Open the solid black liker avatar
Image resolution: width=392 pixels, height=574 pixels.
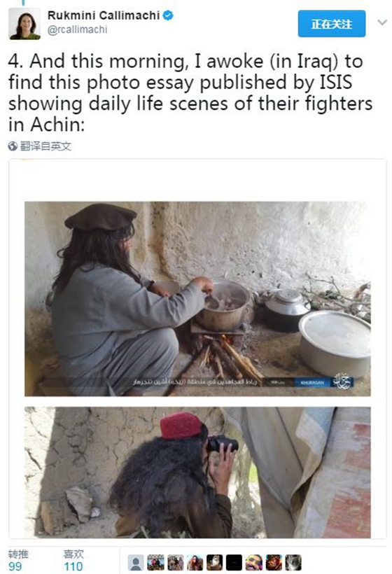coord(234,563)
